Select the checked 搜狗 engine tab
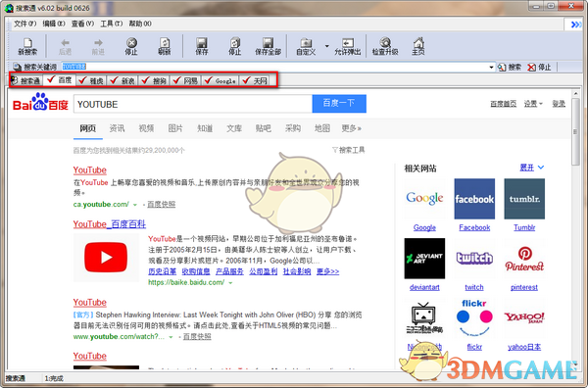This screenshot has height=388, width=588. (154, 80)
